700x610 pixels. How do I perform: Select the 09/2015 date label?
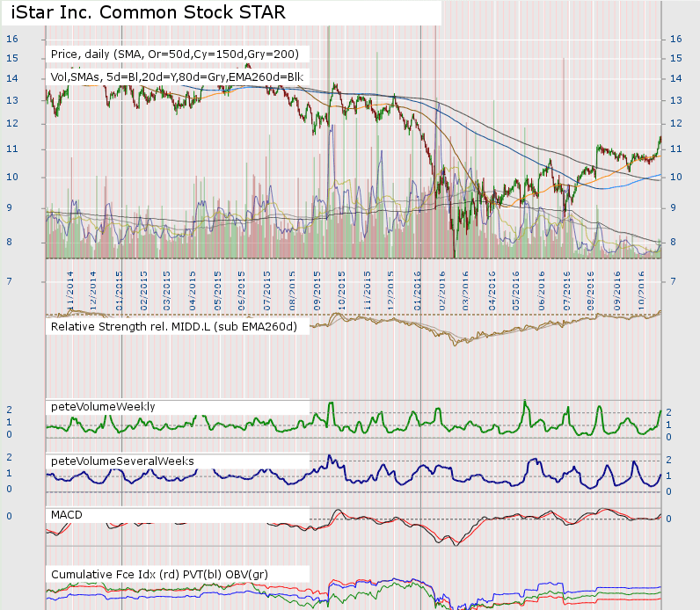pyautogui.click(x=317, y=291)
